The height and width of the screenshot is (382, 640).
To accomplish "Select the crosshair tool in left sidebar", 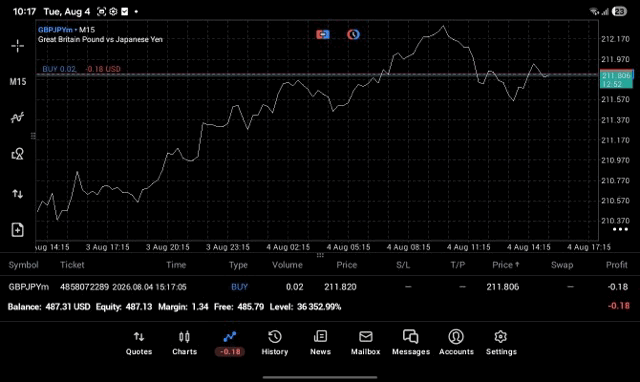I will [18, 46].
